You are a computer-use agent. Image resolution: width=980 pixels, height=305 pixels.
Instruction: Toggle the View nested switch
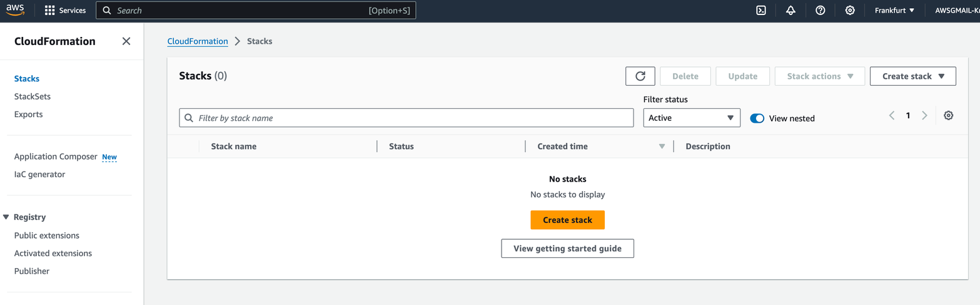(x=757, y=118)
